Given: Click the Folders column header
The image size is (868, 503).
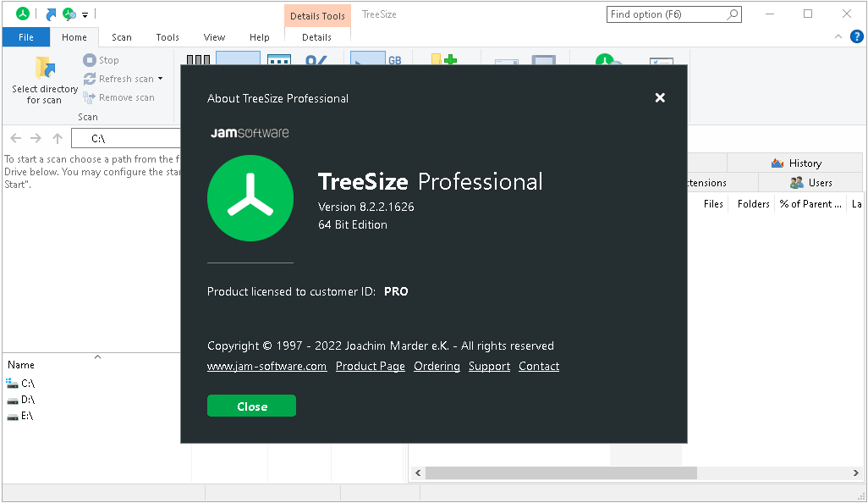Looking at the screenshot, I should pyautogui.click(x=753, y=204).
